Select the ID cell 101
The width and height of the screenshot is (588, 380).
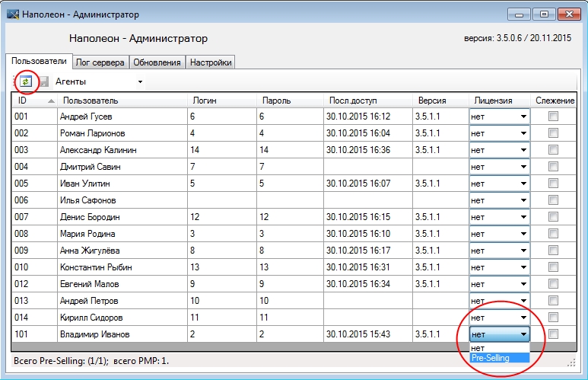34,334
